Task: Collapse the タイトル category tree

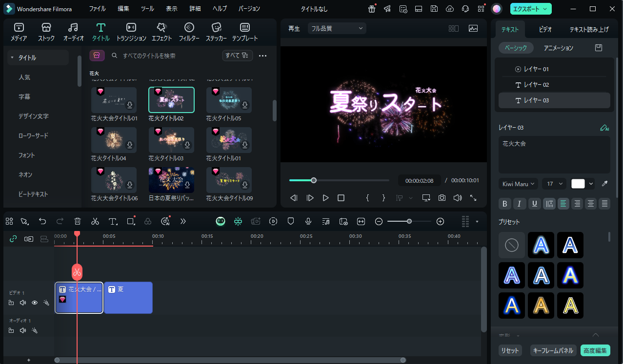Action: [x=12, y=57]
